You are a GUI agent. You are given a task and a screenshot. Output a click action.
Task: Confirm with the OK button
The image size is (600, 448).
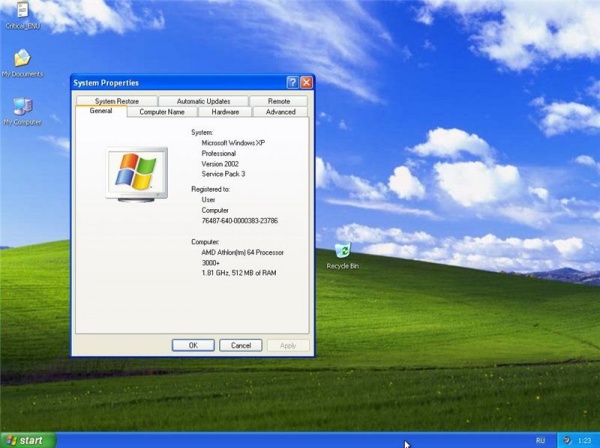[x=193, y=345]
